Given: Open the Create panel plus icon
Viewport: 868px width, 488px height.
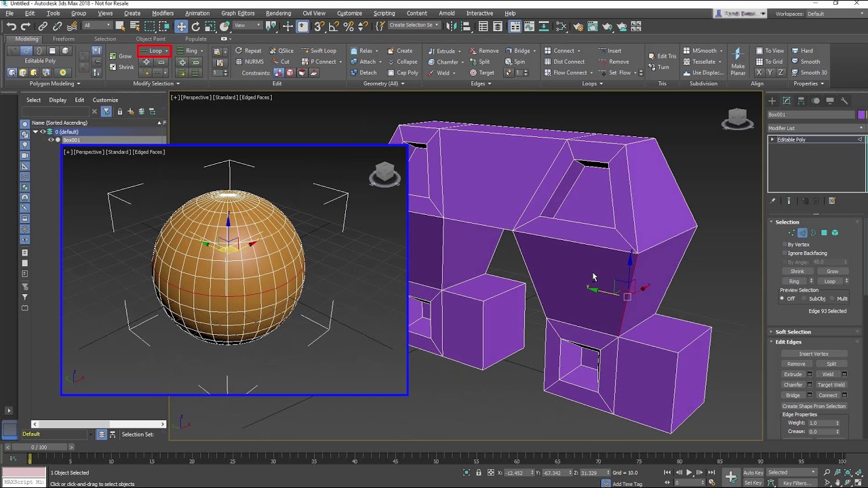Looking at the screenshot, I should [772, 101].
